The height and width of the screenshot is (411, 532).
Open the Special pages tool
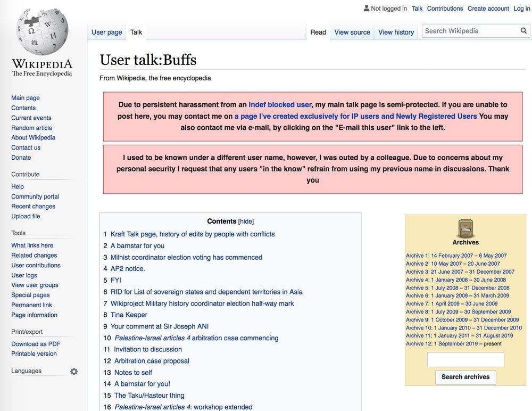(30, 295)
